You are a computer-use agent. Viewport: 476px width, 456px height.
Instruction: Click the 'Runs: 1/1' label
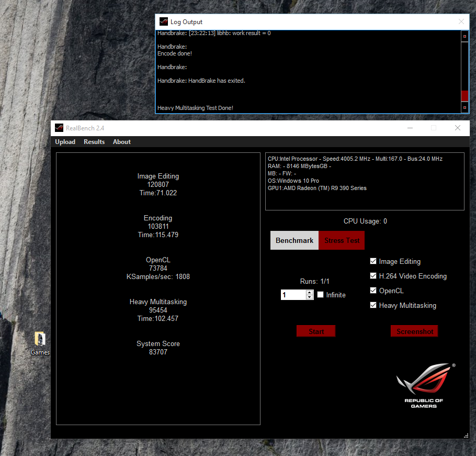click(x=314, y=281)
